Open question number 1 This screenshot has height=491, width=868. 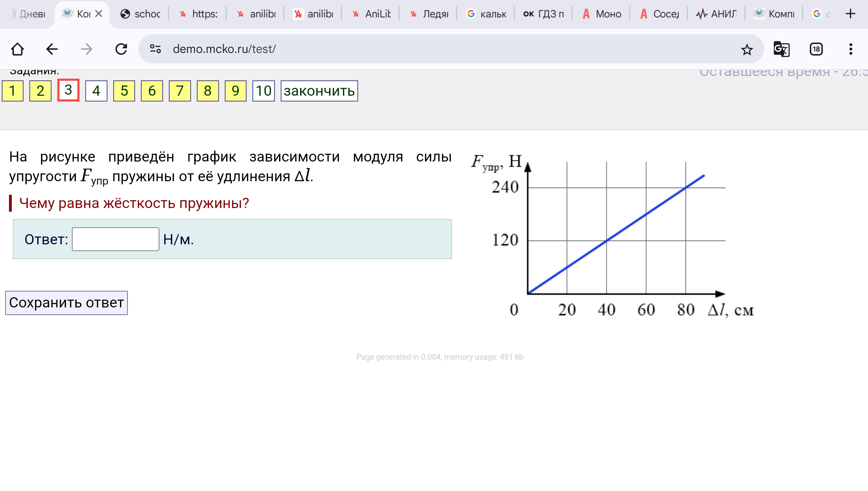click(x=13, y=91)
